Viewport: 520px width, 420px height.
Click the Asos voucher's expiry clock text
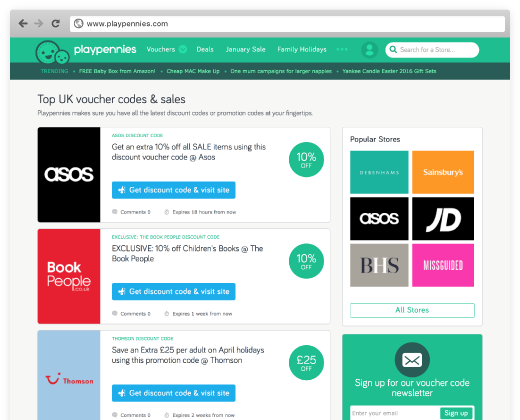click(200, 212)
